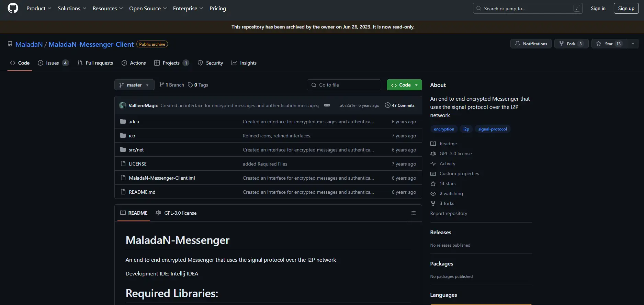This screenshot has height=305, width=644.
Task: View the 0 Tags link
Action: coord(198,85)
